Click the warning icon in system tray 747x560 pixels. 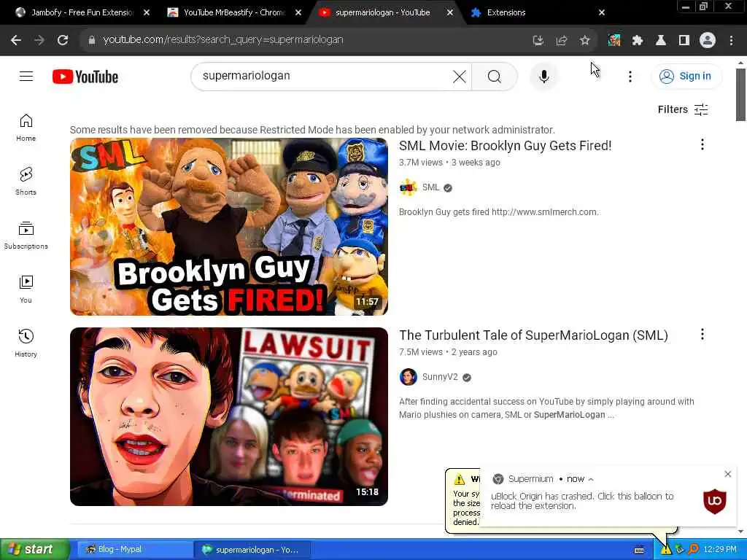pyautogui.click(x=665, y=550)
